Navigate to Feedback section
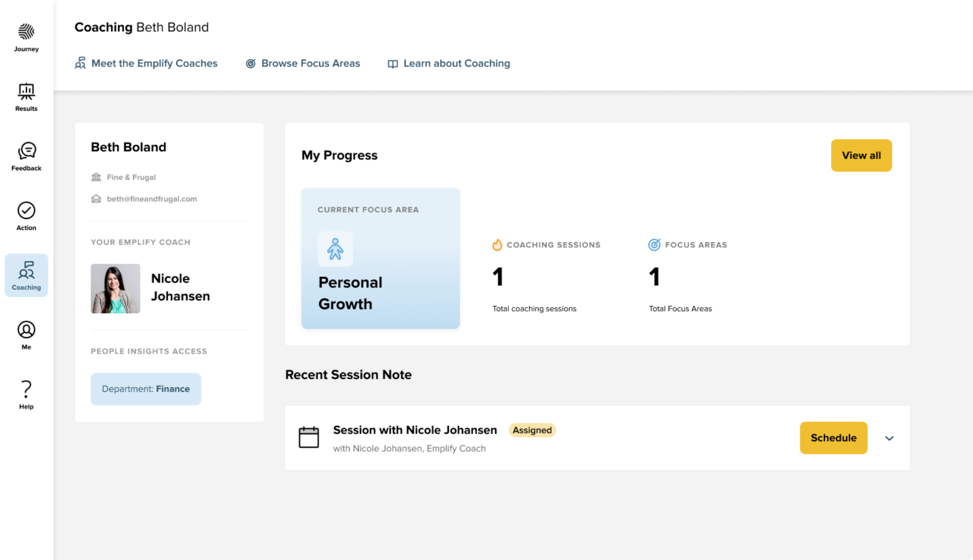 26,156
